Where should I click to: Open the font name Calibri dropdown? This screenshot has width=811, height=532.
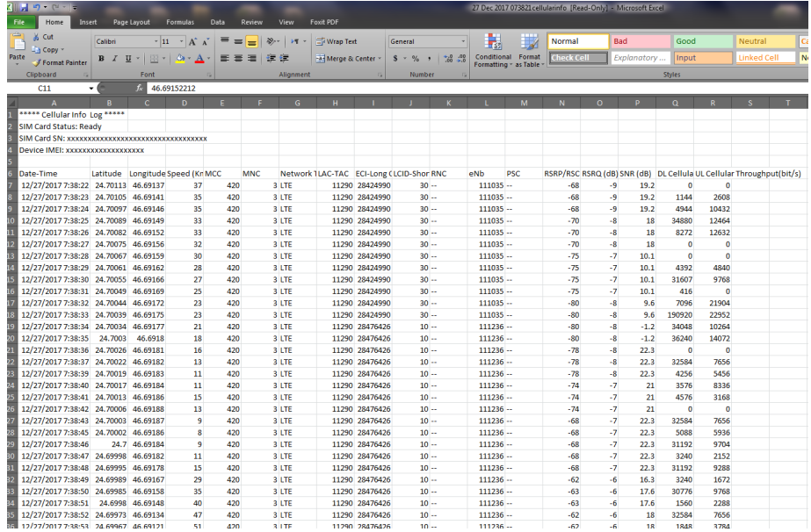(x=156, y=42)
